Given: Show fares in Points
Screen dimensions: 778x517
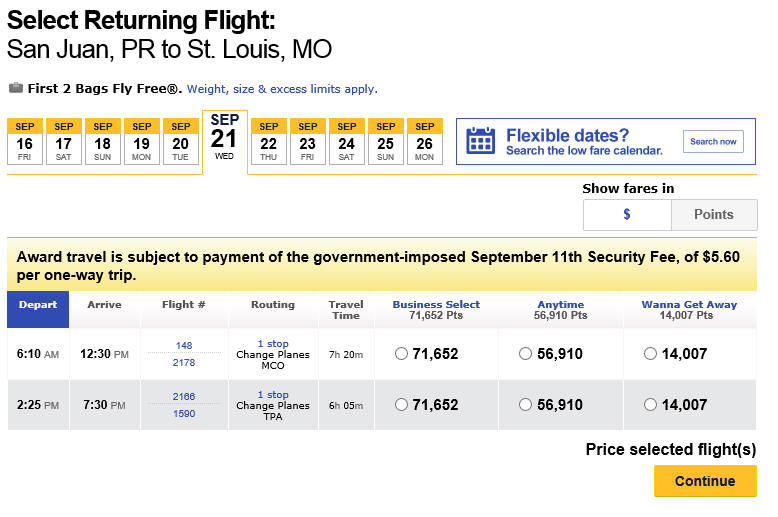Looking at the screenshot, I should 714,214.
